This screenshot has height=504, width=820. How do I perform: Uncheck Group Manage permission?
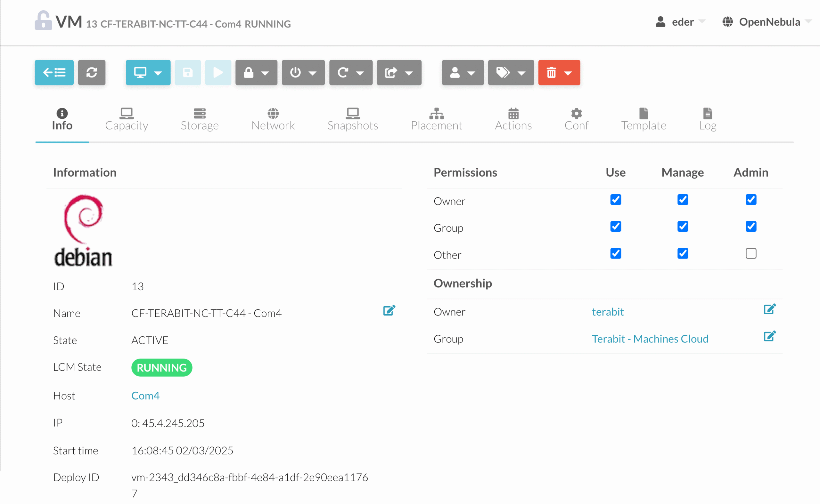click(683, 227)
